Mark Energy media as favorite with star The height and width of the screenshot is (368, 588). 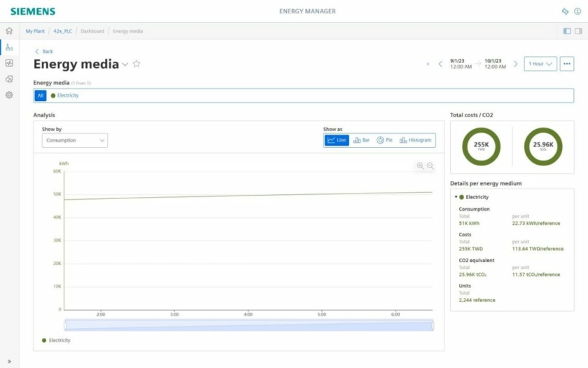136,64
